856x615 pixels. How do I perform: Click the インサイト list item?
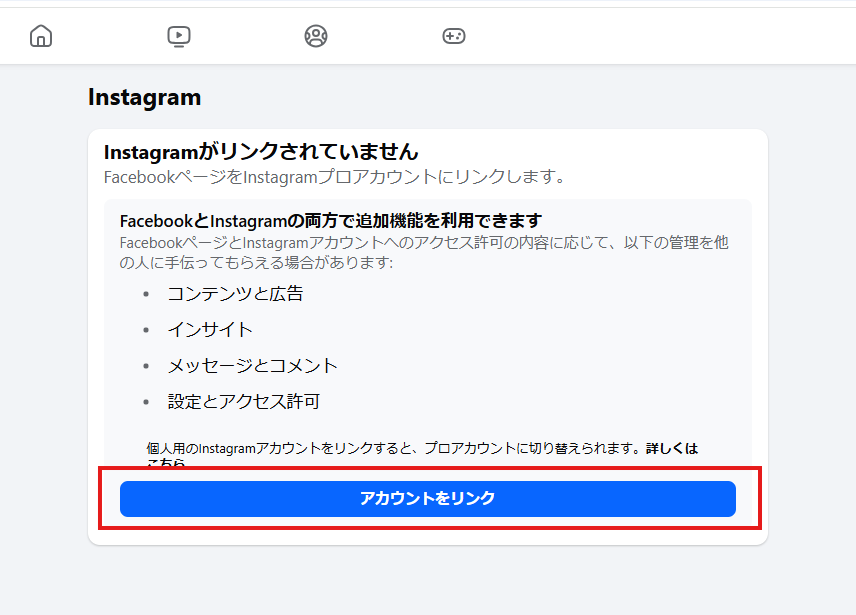tap(210, 328)
